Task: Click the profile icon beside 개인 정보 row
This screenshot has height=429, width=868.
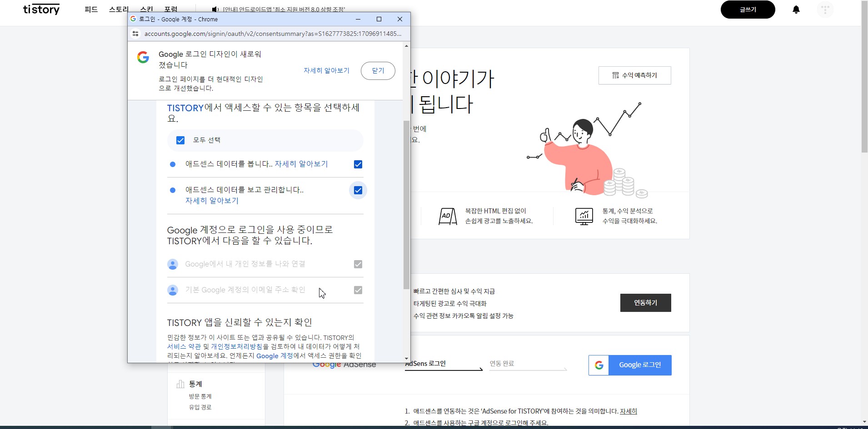Action: pos(173,264)
